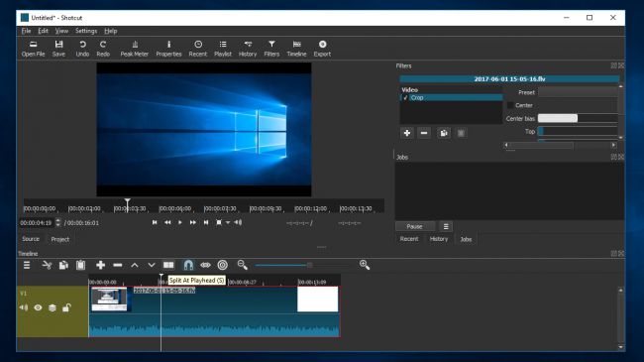Save the project with Save icon
The image size is (644, 362).
pyautogui.click(x=58, y=49)
